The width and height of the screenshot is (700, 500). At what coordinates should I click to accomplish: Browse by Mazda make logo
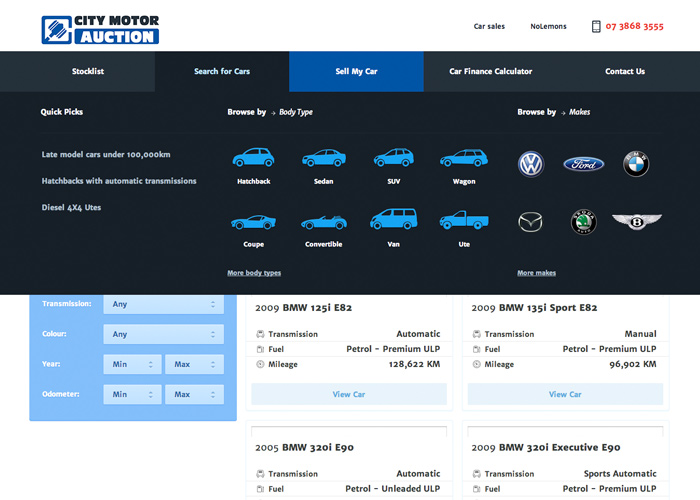point(530,222)
